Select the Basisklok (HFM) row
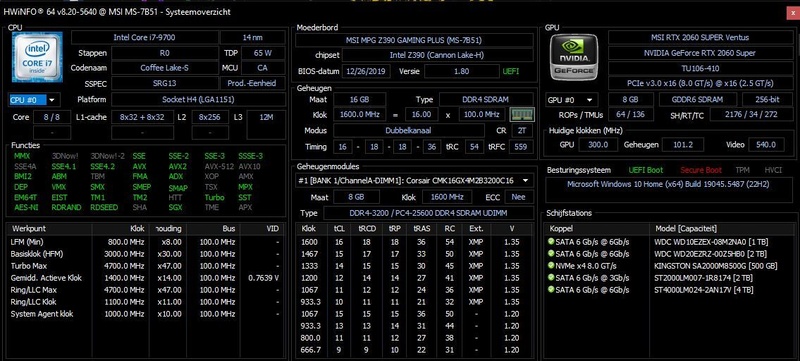This screenshot has height=361, width=800. tap(145, 253)
